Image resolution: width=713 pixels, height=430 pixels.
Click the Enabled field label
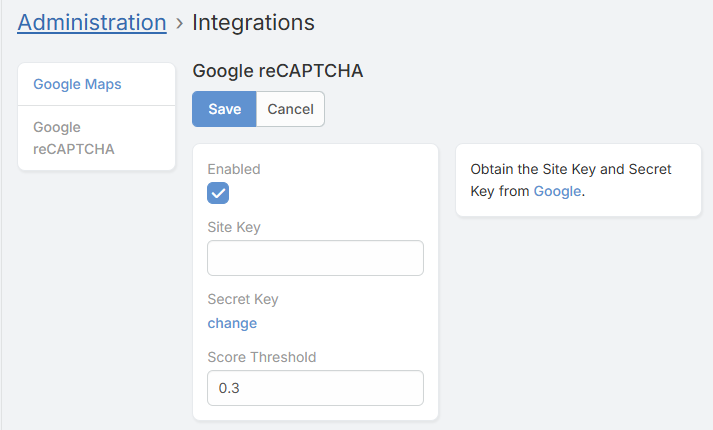click(233, 169)
